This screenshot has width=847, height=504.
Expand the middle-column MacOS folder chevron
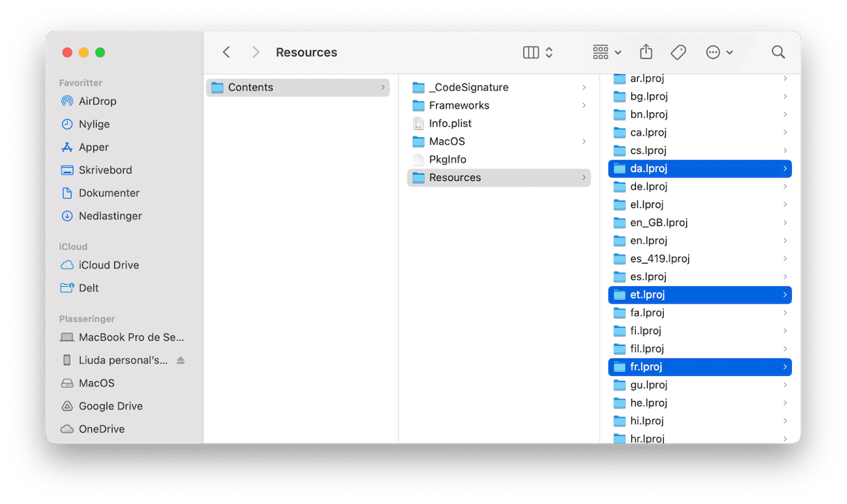[584, 141]
